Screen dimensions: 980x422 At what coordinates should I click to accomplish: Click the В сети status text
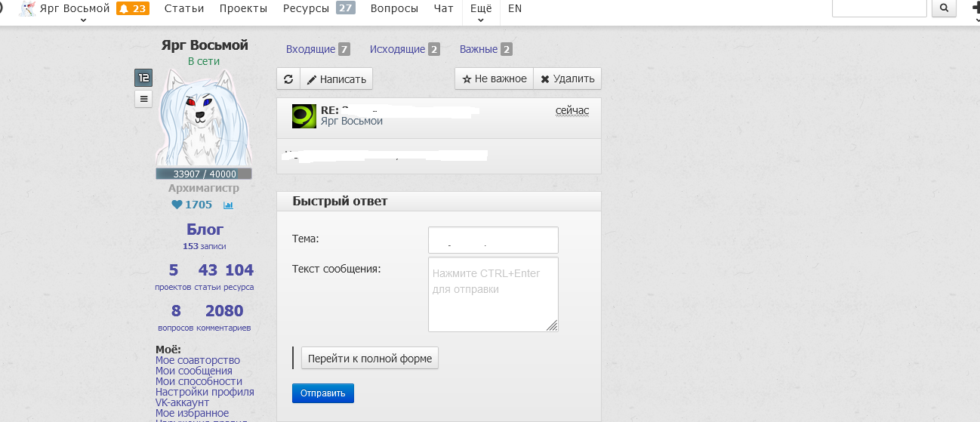point(204,61)
